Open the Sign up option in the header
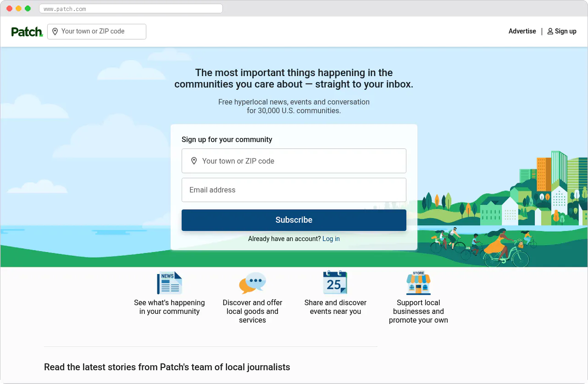The width and height of the screenshot is (588, 384). coord(565,31)
